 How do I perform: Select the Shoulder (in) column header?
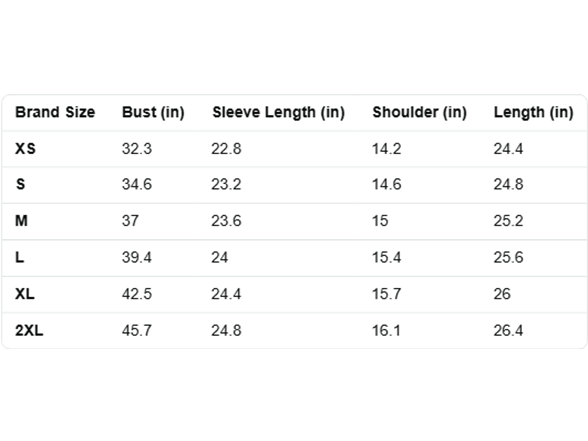(419, 112)
